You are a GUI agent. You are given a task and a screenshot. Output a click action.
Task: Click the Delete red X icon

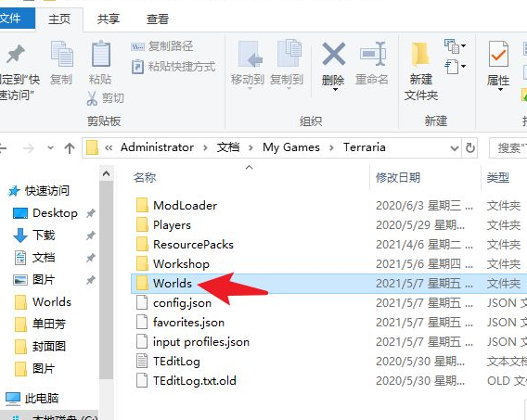[333, 54]
